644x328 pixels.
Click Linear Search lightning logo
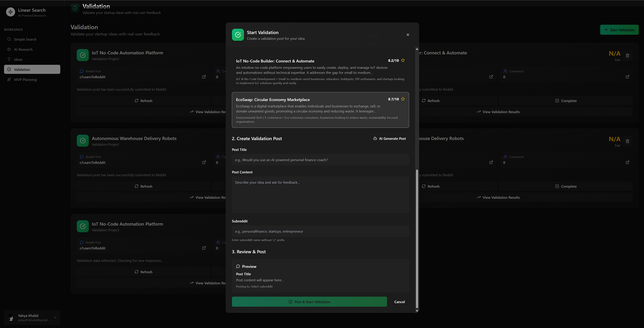tap(11, 12)
